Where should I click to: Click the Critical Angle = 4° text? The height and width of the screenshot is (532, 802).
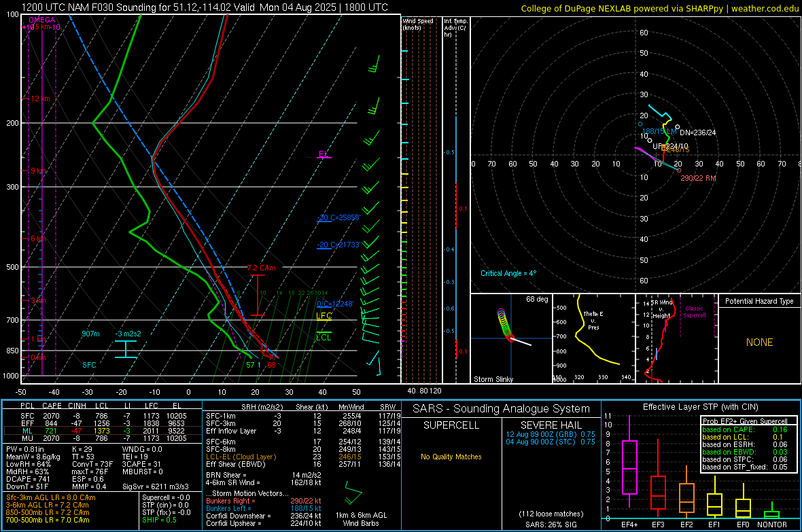coord(508,273)
